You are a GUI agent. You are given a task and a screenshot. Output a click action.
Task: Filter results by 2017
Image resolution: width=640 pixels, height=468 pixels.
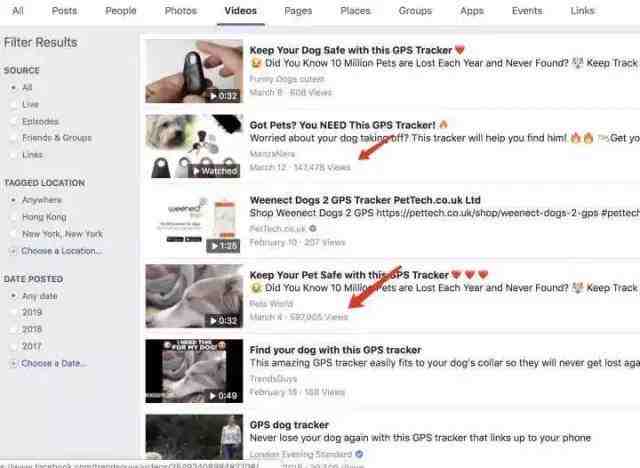click(x=13, y=346)
